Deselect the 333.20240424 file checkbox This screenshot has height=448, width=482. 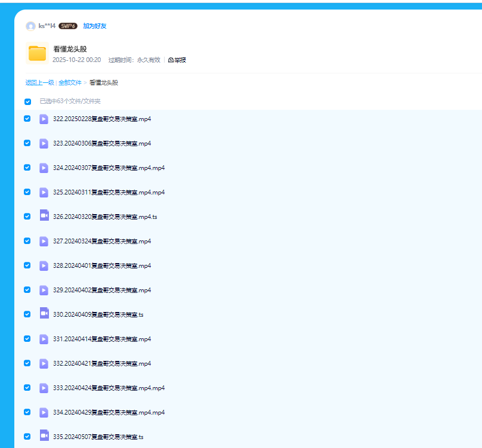click(27, 388)
